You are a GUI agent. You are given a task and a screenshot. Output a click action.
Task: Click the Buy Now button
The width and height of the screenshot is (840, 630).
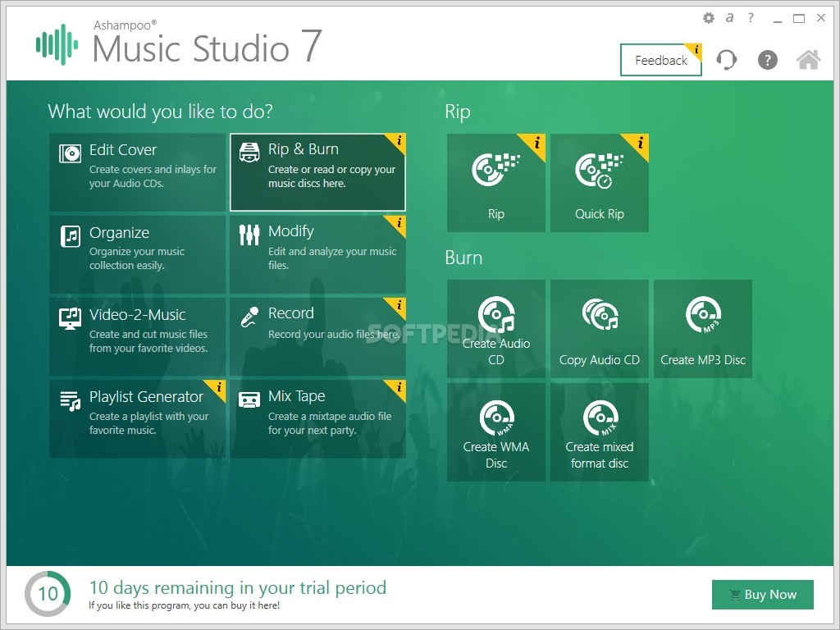(762, 595)
